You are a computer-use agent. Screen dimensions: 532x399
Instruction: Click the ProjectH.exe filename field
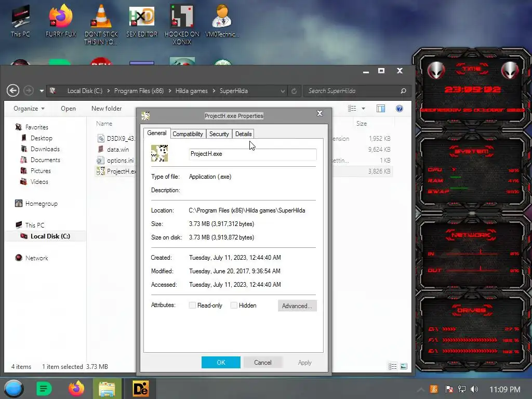(x=252, y=154)
